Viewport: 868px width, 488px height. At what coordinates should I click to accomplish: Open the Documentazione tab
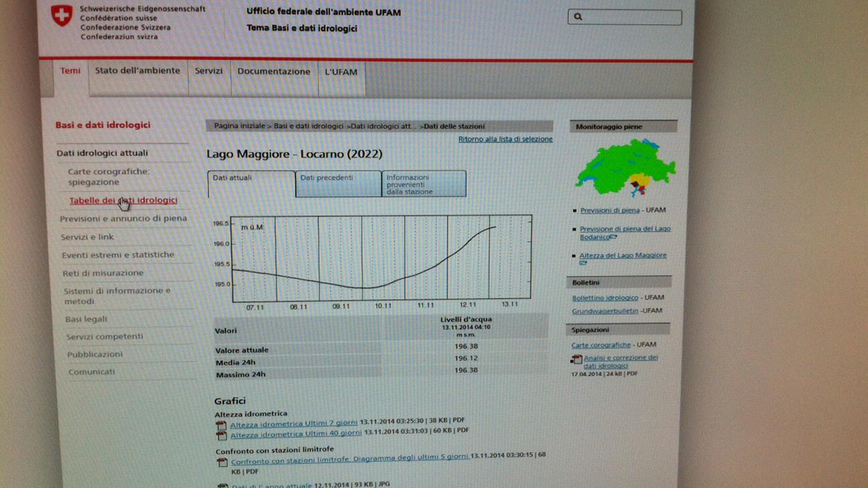point(274,71)
